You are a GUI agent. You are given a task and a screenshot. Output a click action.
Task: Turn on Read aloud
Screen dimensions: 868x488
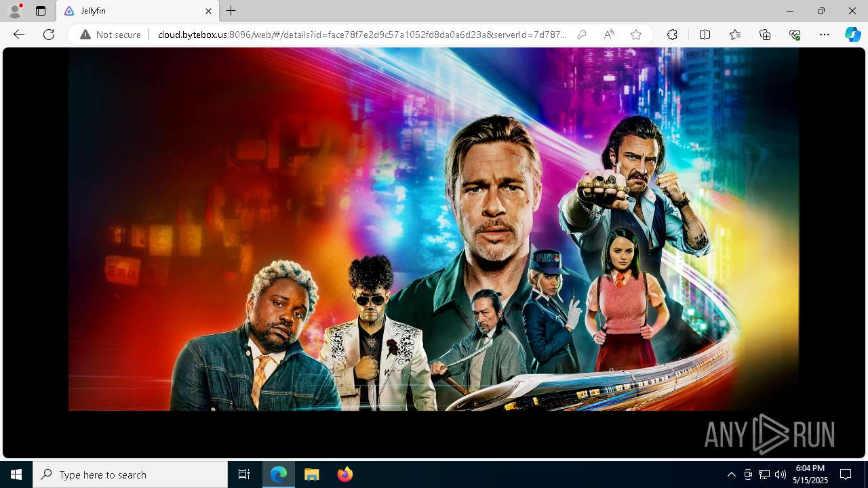(609, 35)
